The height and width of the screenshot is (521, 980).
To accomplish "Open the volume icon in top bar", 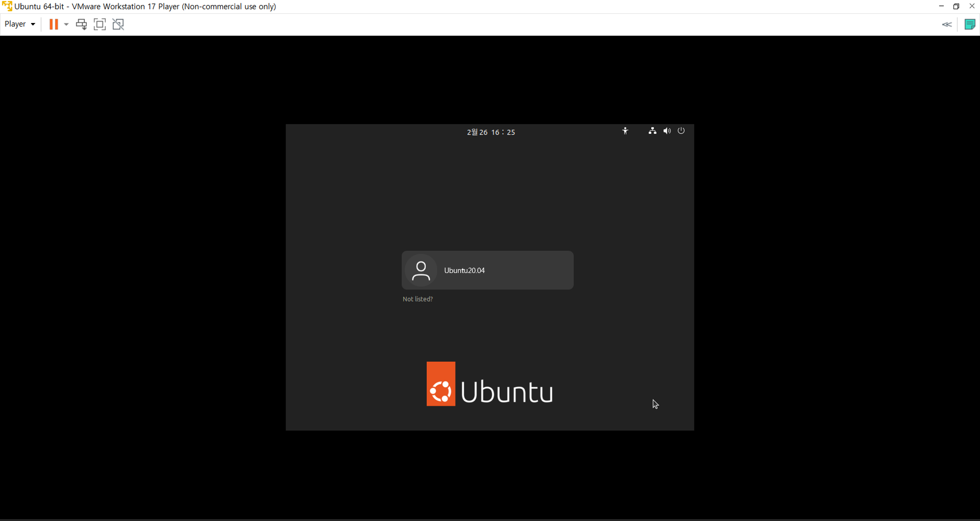I will coord(667,131).
